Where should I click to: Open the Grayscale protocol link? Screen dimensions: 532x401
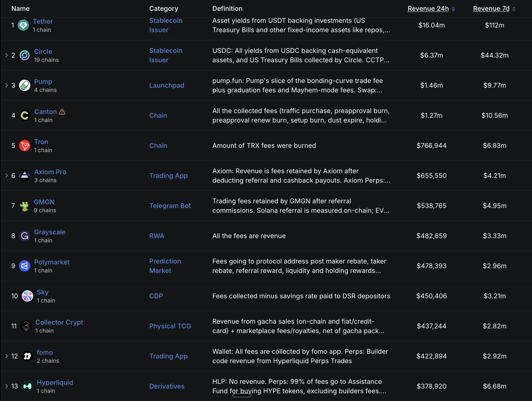point(50,232)
